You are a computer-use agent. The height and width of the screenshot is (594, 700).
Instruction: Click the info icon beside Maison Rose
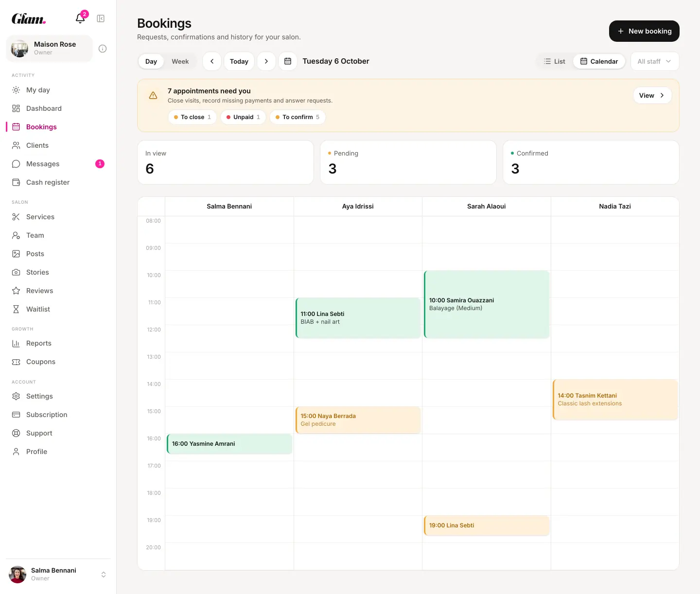click(103, 49)
